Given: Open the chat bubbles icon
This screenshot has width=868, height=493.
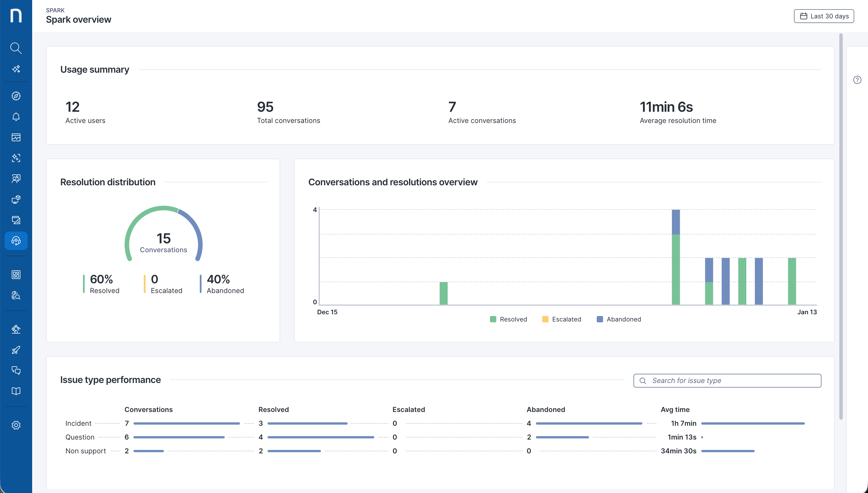Looking at the screenshot, I should (x=16, y=370).
